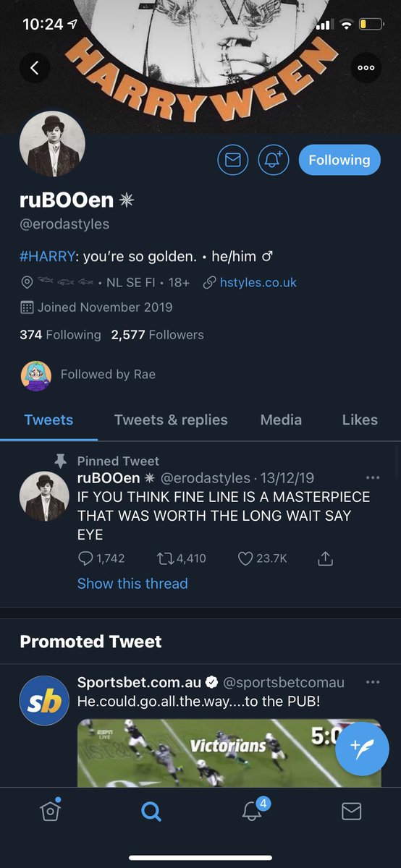The height and width of the screenshot is (868, 401).
Task: Switch to the Tweets & replies tab
Action: (171, 420)
